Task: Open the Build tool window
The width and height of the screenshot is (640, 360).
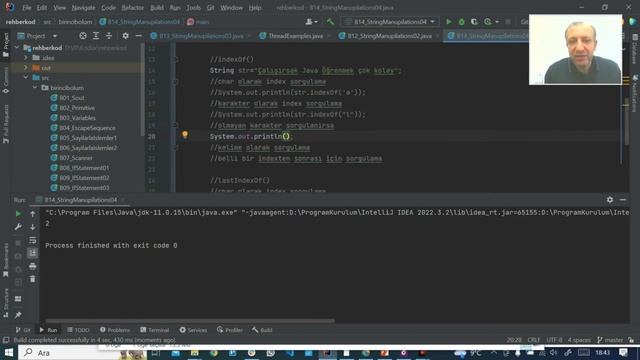Action: click(x=262, y=330)
